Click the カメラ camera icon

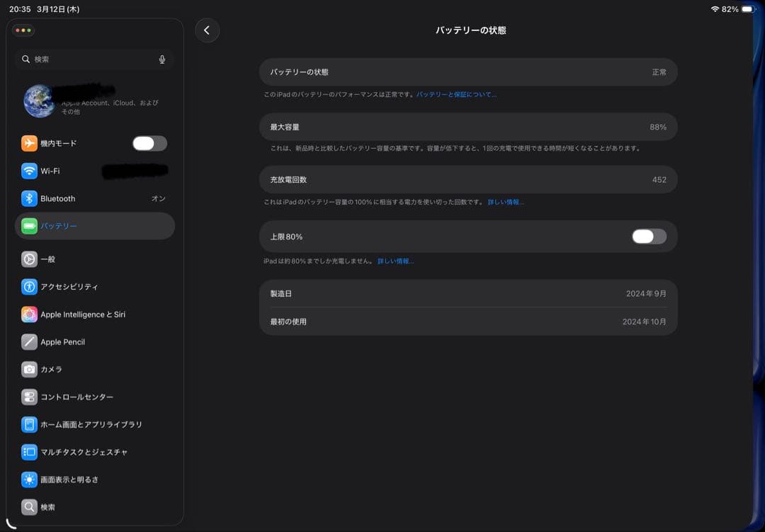[x=29, y=370]
